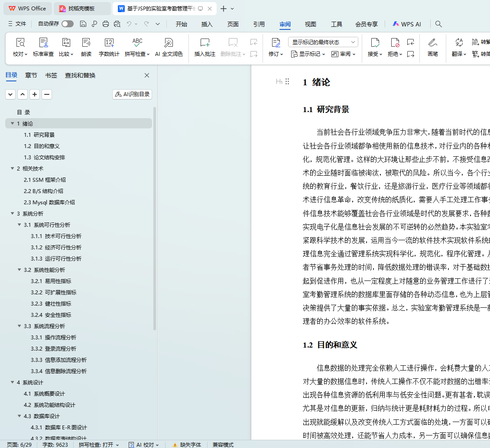Image resolution: width=490 pixels, height=448 pixels.
Task: Select the 画笔 pen tool
Action: click(432, 47)
